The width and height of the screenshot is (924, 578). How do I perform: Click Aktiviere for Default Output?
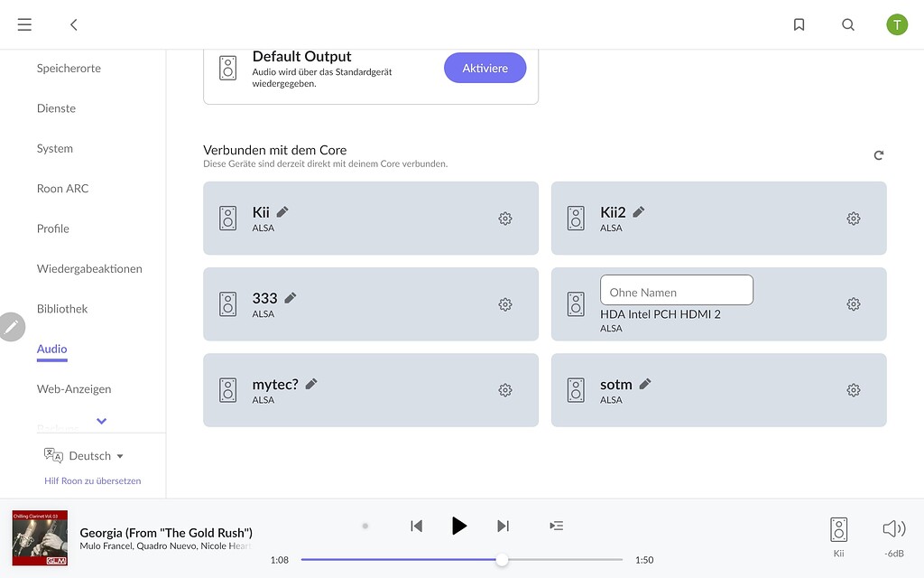(x=485, y=68)
